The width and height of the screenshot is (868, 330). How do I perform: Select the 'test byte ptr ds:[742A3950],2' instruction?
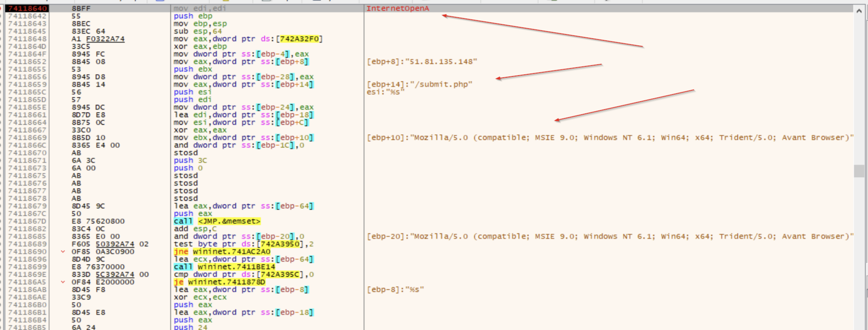tap(243, 244)
